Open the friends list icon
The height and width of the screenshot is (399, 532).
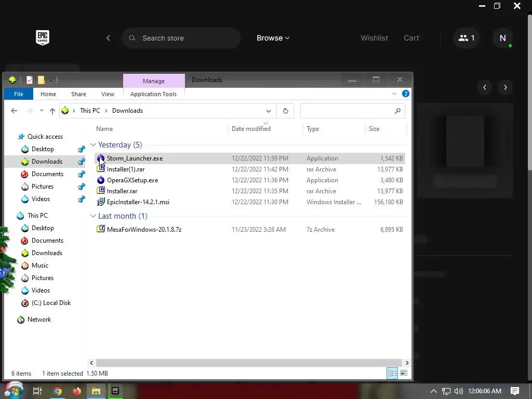(x=466, y=38)
